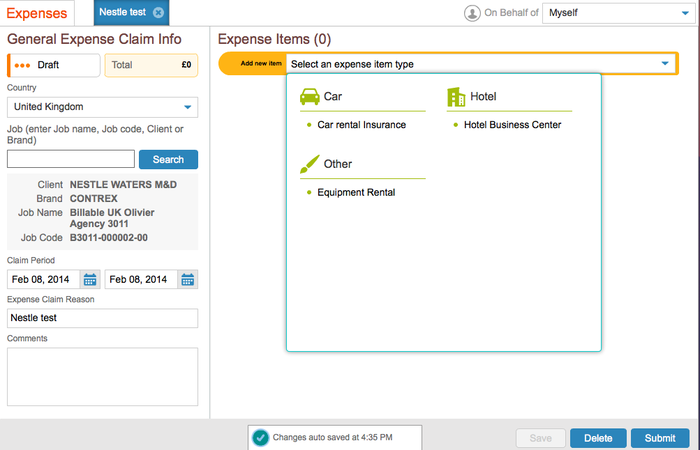Click the General Expense Claim Info heading

(x=94, y=39)
